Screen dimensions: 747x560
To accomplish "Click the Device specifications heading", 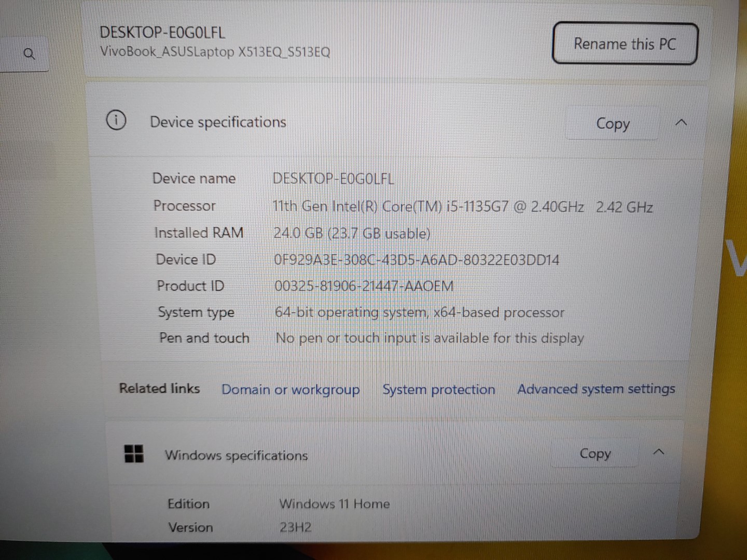I will tap(218, 122).
